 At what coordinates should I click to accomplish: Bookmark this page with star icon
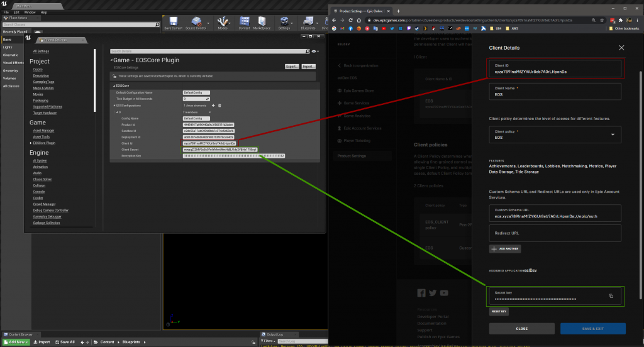pyautogui.click(x=602, y=20)
